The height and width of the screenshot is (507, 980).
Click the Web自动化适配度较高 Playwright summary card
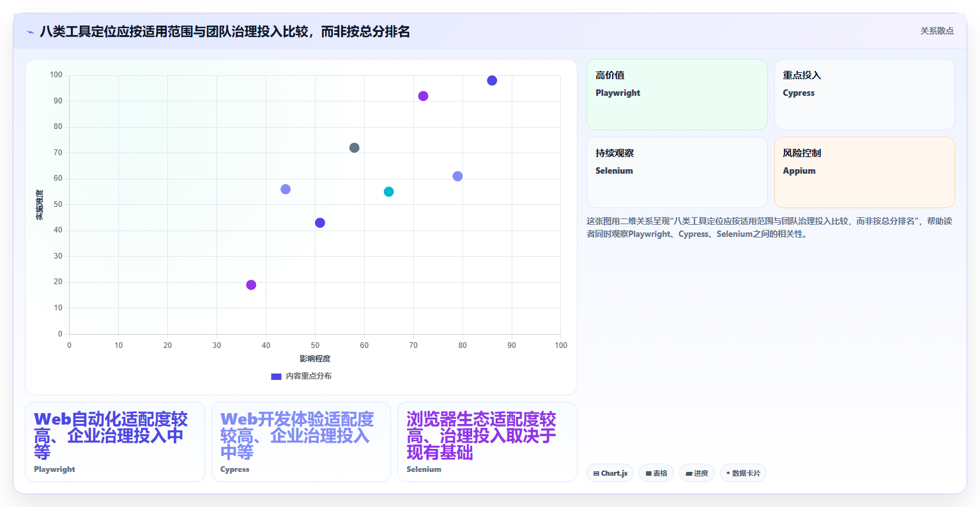pyautogui.click(x=115, y=442)
